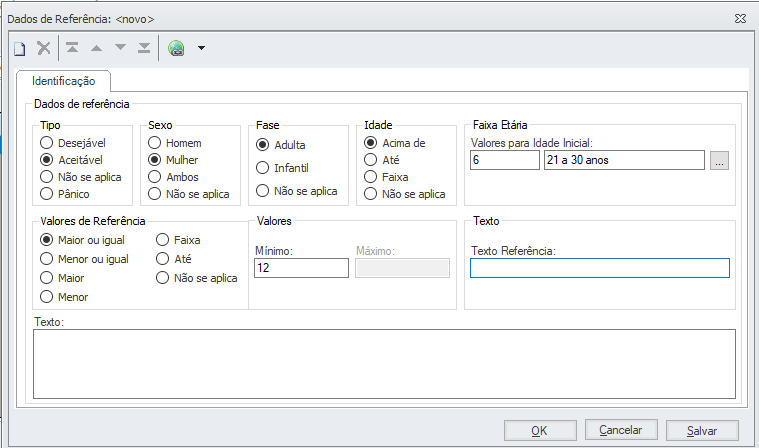Screen dimensions: 759x448
Task: Close the Dados de Referência dialog
Action: coord(740,19)
